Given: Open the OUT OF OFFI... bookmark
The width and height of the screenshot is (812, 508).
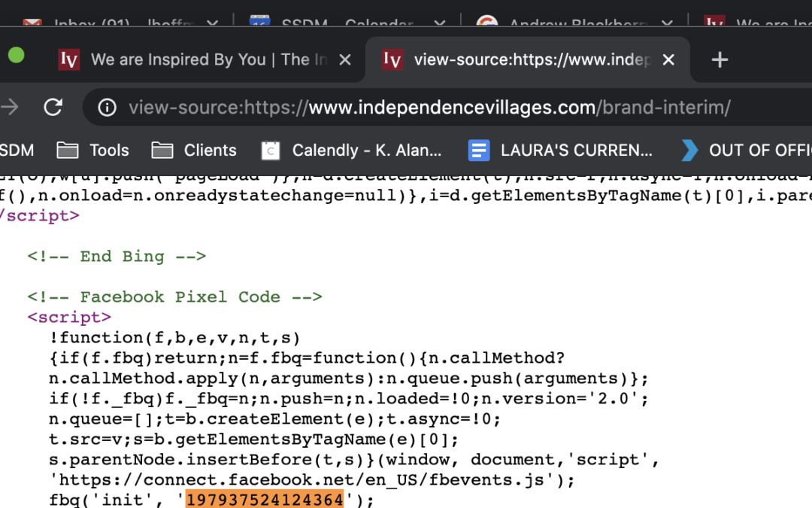Looking at the screenshot, I should pos(747,151).
